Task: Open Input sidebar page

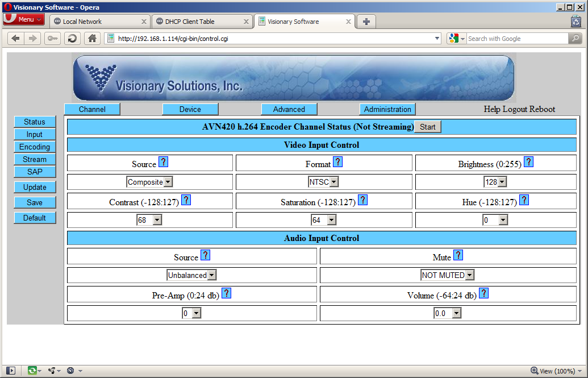Action: click(35, 134)
